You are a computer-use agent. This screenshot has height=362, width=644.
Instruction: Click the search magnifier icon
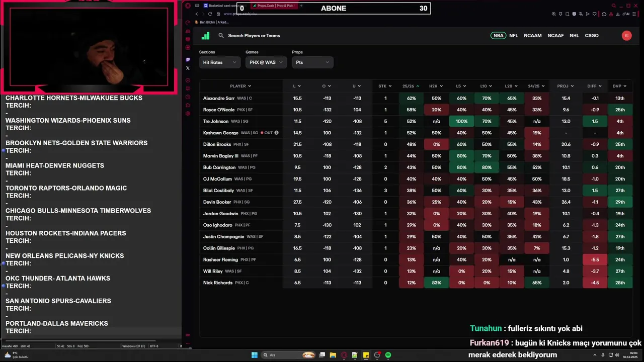click(221, 36)
